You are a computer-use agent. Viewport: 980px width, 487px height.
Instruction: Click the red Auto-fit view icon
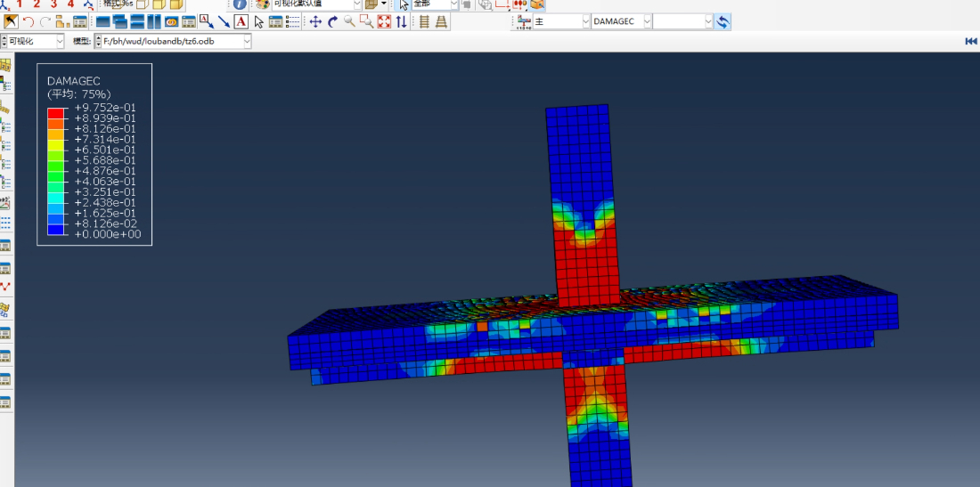384,22
